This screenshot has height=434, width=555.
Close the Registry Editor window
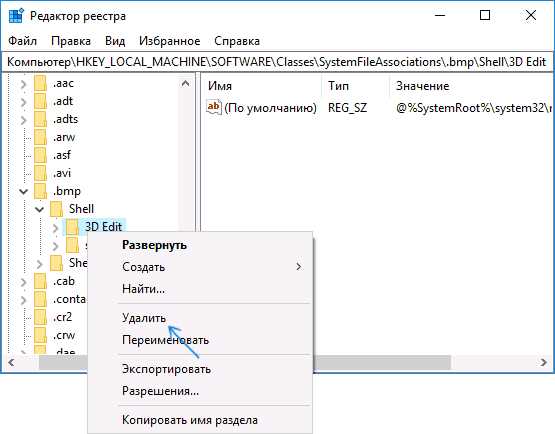click(531, 16)
